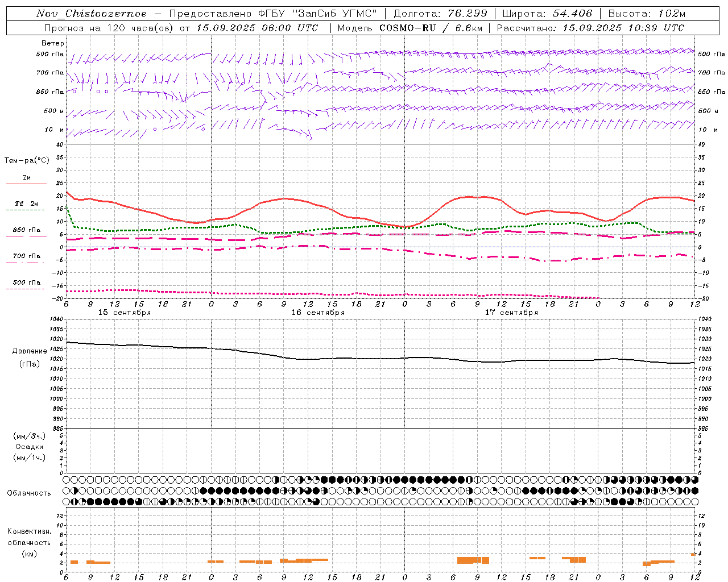Click the Прогноз на 120 часа(ов) text
This screenshot has width=728, height=582.
(110, 28)
